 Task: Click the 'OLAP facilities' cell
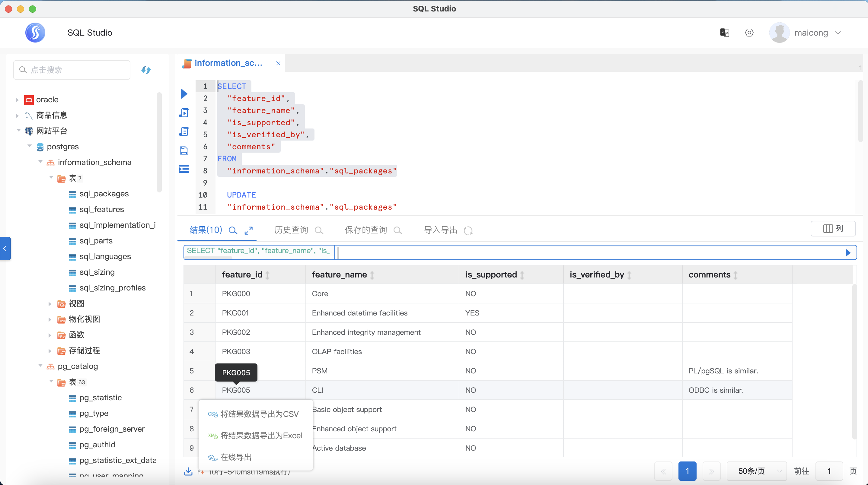(x=382, y=352)
